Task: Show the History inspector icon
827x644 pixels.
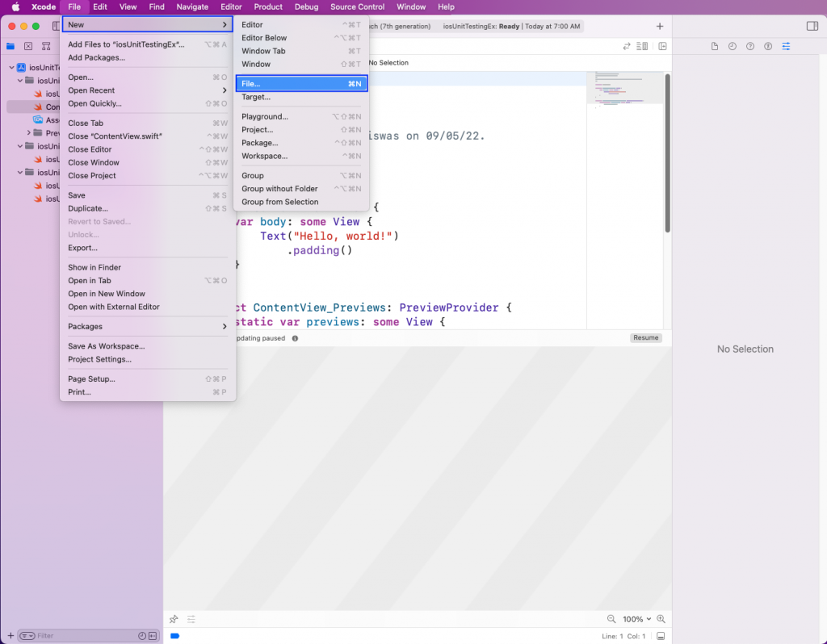Action: (733, 46)
